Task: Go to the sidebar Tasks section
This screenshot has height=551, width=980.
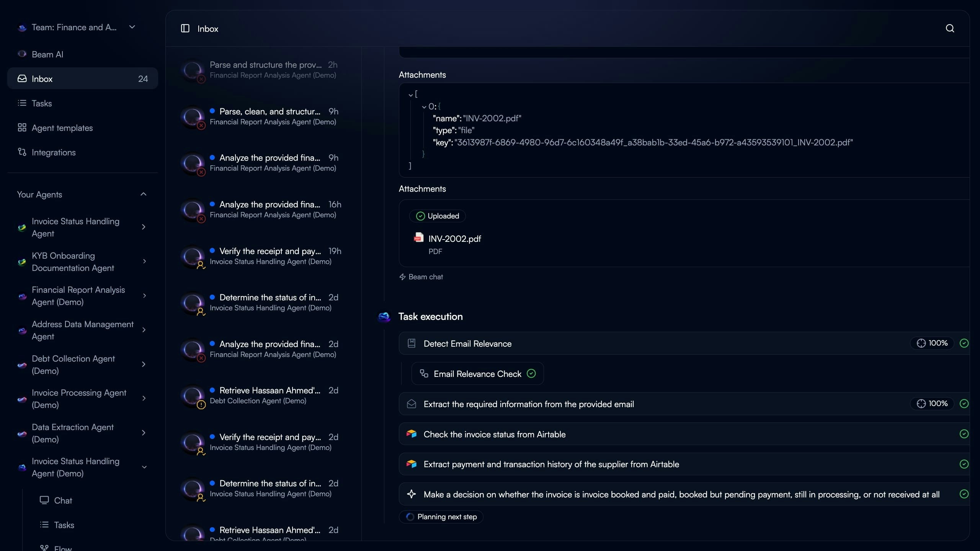Action: click(41, 103)
